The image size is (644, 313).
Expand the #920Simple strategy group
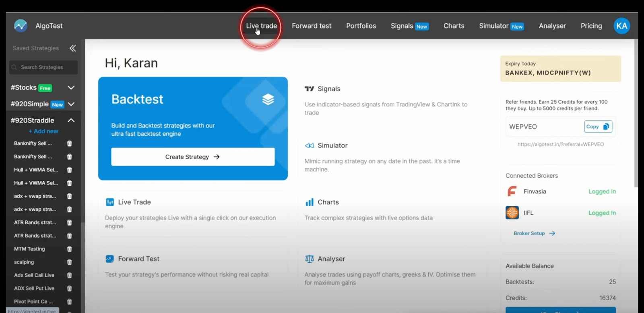71,104
